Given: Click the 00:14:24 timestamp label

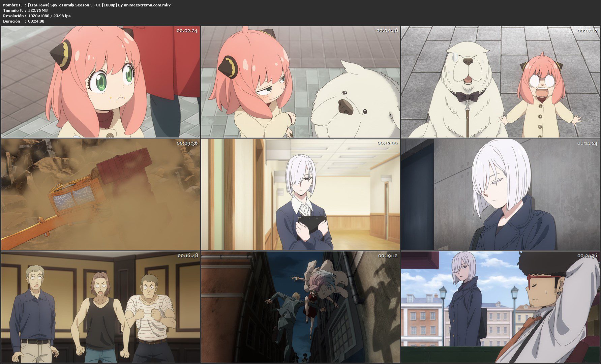Looking at the screenshot, I should pos(587,143).
